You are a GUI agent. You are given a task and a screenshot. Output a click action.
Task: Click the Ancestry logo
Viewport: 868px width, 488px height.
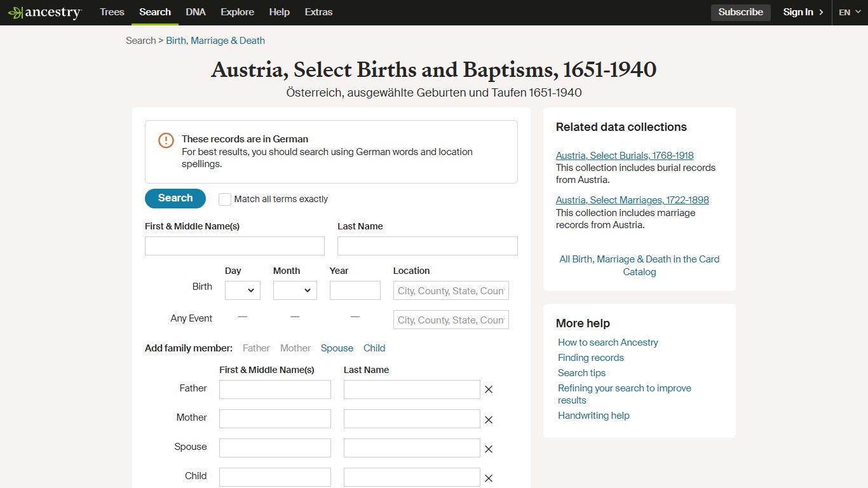coord(44,12)
